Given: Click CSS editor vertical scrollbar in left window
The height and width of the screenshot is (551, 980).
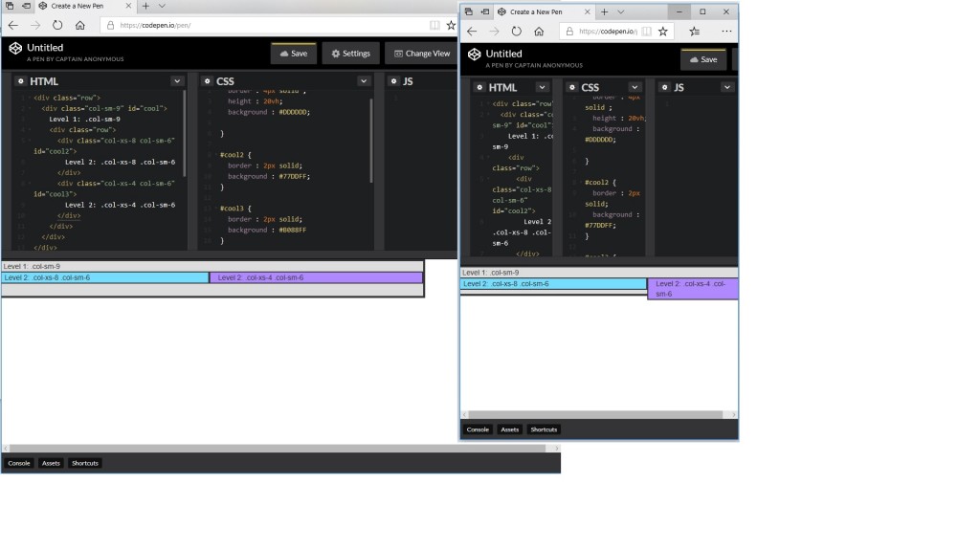Looking at the screenshot, I should pyautogui.click(x=371, y=141).
